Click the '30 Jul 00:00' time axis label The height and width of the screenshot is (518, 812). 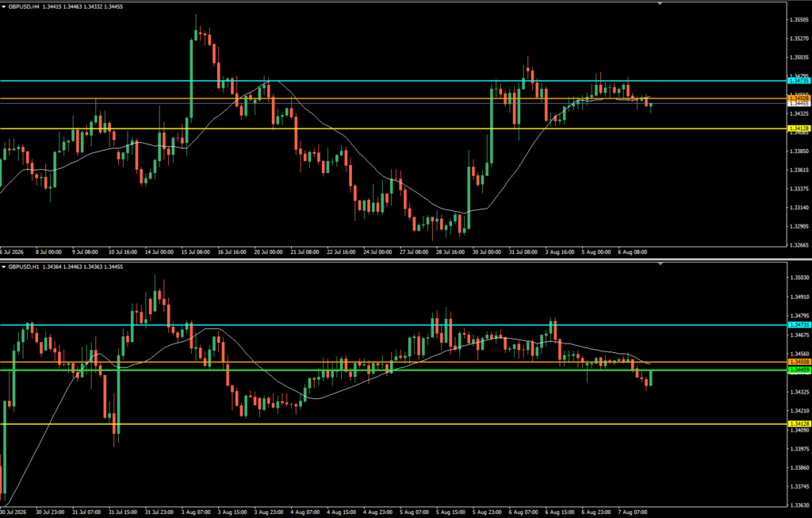tap(487, 252)
